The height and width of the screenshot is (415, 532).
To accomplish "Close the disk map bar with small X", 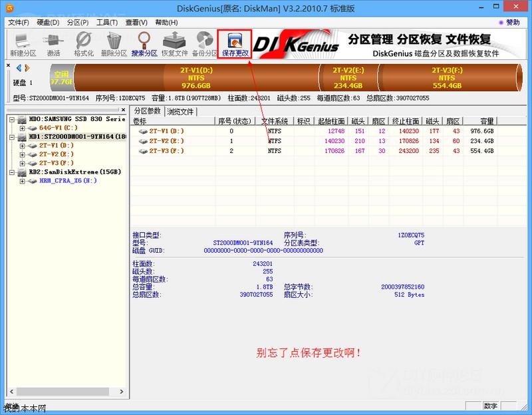I will (x=9, y=65).
